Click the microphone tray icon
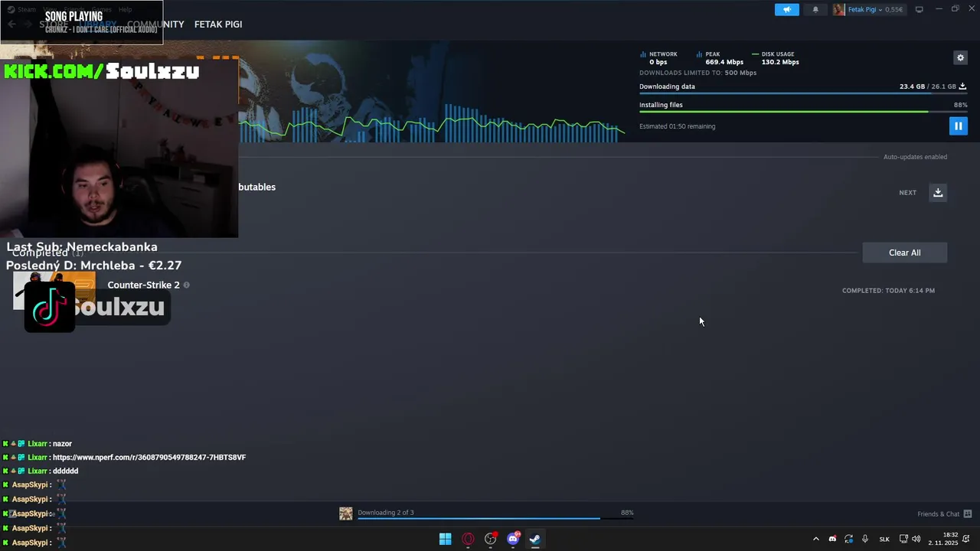 click(865, 539)
